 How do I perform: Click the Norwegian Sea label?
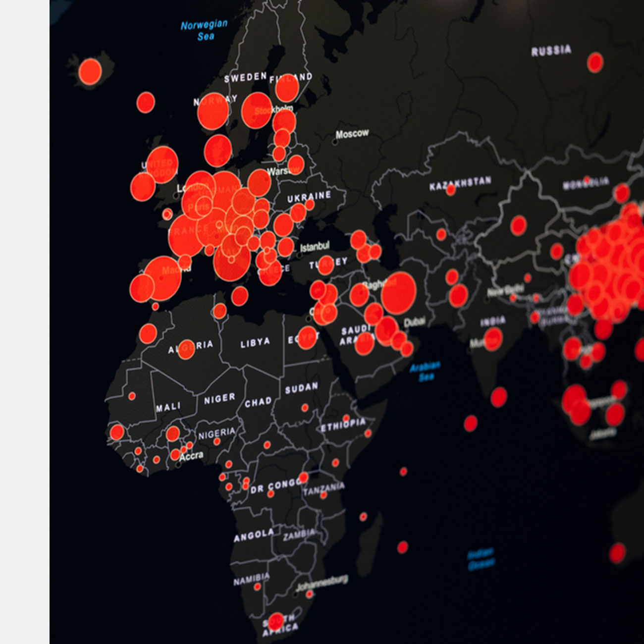click(x=204, y=30)
